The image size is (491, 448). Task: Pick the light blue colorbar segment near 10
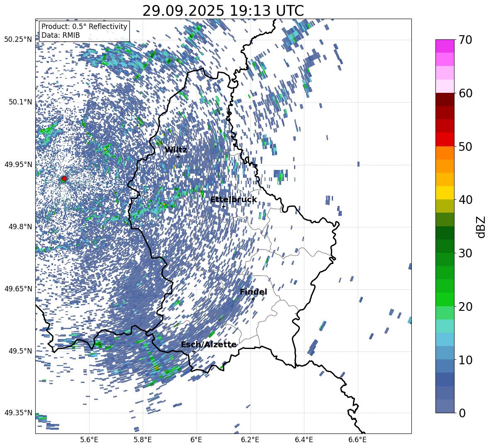pyautogui.click(x=445, y=353)
